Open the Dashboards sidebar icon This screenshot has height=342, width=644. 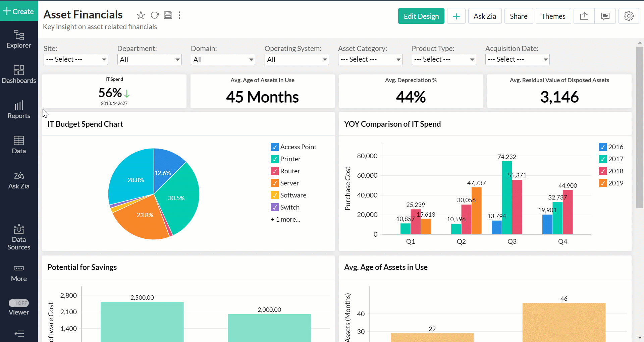coord(19,74)
